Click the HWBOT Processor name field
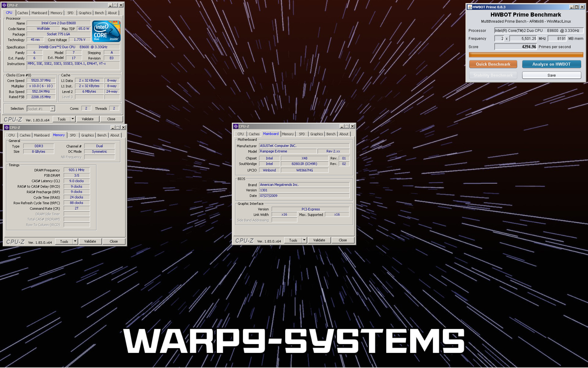The image size is (588, 368). point(539,30)
